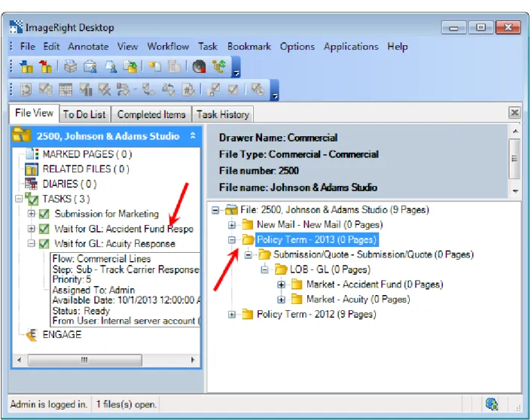Collapse the file header with double chevron
Screen dimensions: 531x420
[193, 135]
